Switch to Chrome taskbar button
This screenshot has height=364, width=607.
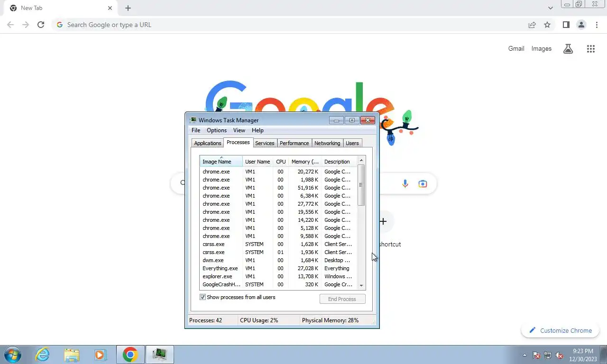pyautogui.click(x=130, y=355)
